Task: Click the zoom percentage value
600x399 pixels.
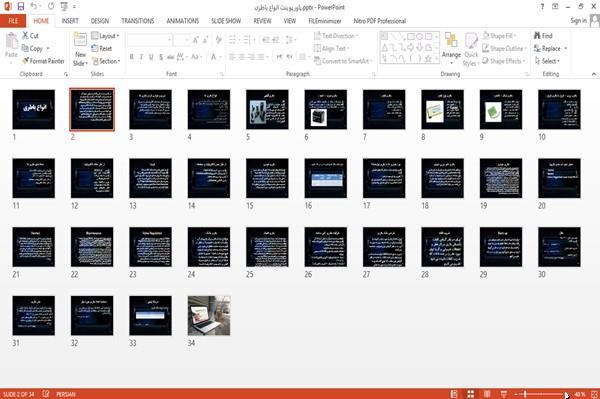Action: click(580, 394)
